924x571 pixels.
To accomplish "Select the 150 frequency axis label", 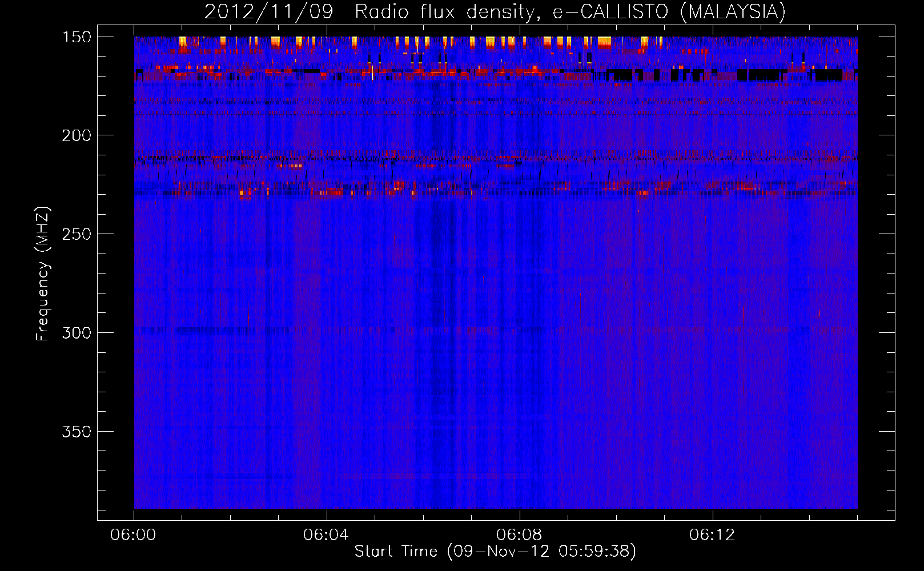I will click(77, 37).
